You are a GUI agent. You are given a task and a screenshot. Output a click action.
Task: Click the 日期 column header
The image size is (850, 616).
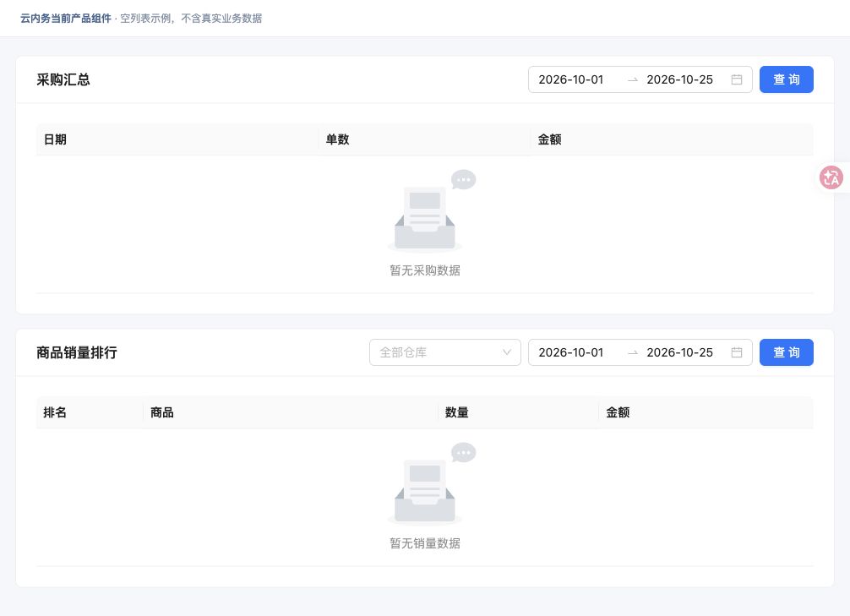coord(177,139)
